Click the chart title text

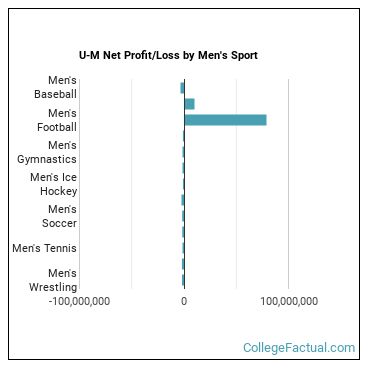tap(168, 55)
